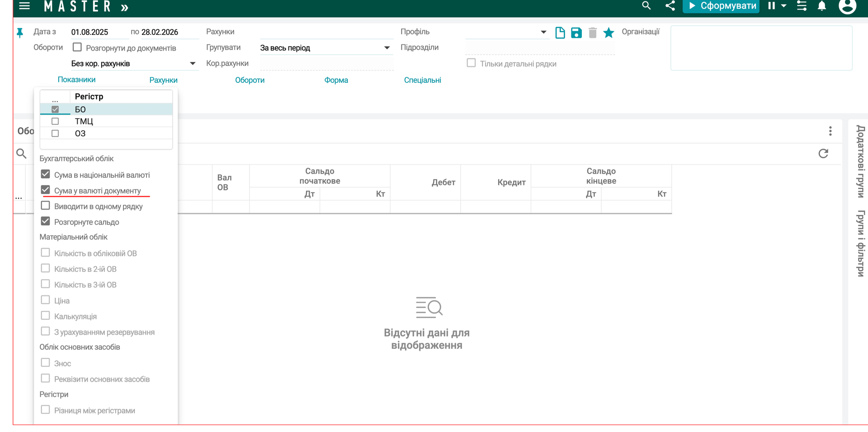Click the delete profile trash icon
868x432 pixels.
pos(592,33)
